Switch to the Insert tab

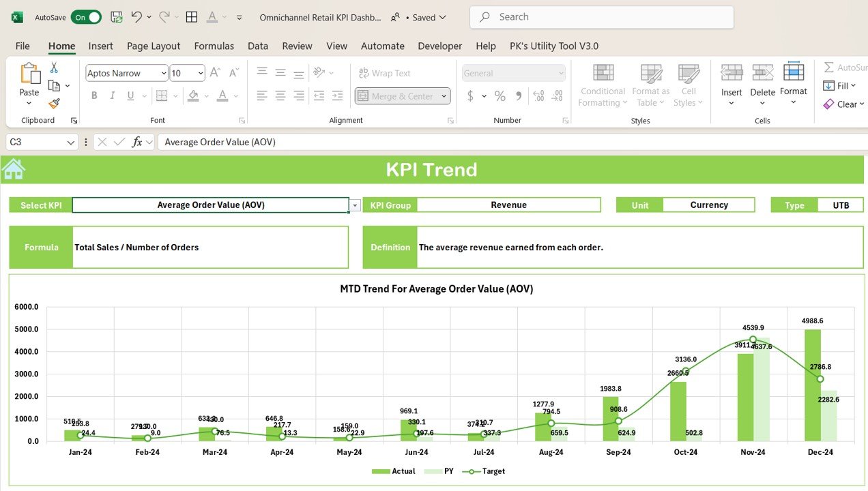101,46
